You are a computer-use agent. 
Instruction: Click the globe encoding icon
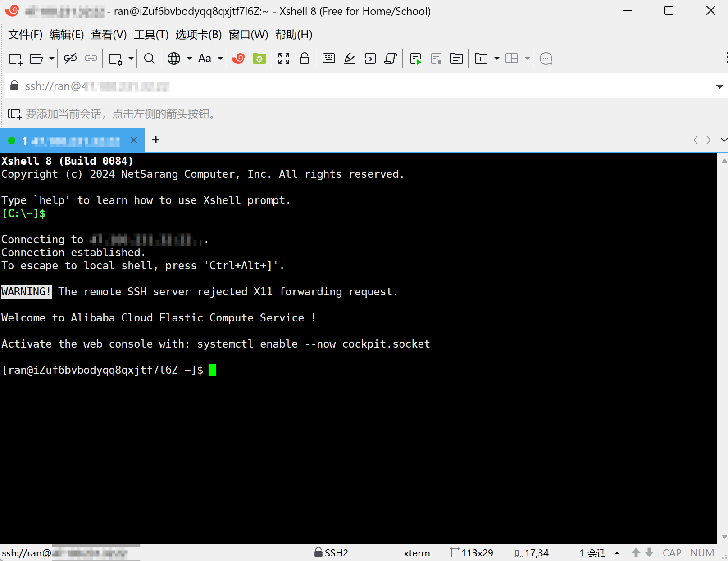[x=174, y=59]
